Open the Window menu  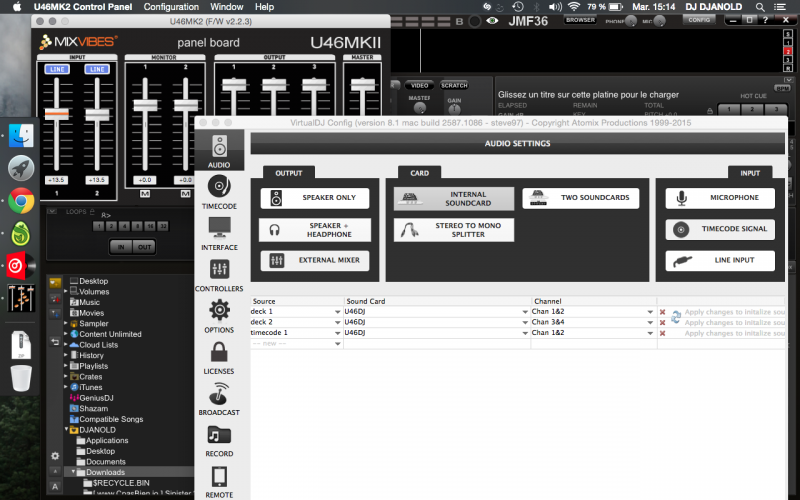click(227, 7)
